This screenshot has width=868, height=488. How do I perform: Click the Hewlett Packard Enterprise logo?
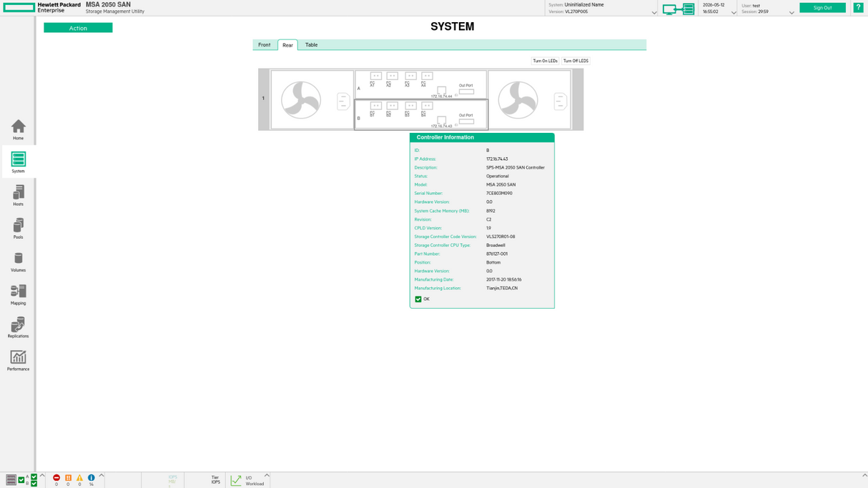tap(41, 7)
